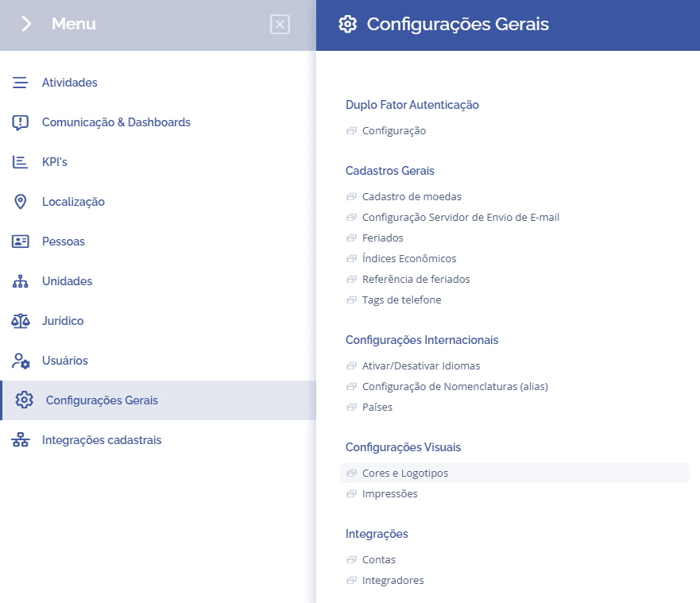Click the Configurações Internacionais heading
Viewport: 700px width, 603px height.
click(x=422, y=340)
